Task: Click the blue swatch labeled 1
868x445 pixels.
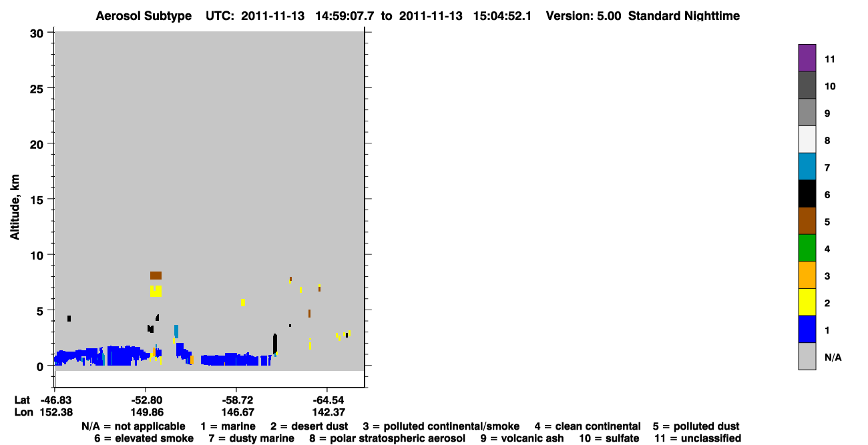Action: click(x=807, y=330)
